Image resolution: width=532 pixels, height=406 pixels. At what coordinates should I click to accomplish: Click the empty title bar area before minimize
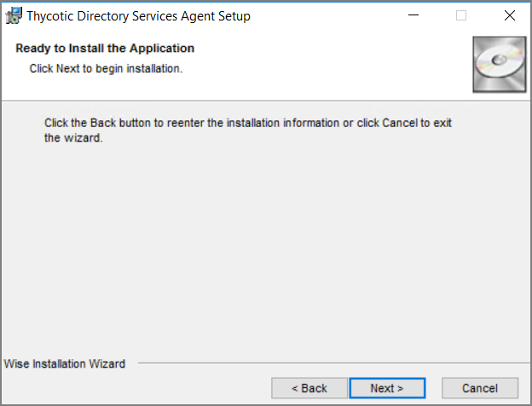(x=326, y=15)
